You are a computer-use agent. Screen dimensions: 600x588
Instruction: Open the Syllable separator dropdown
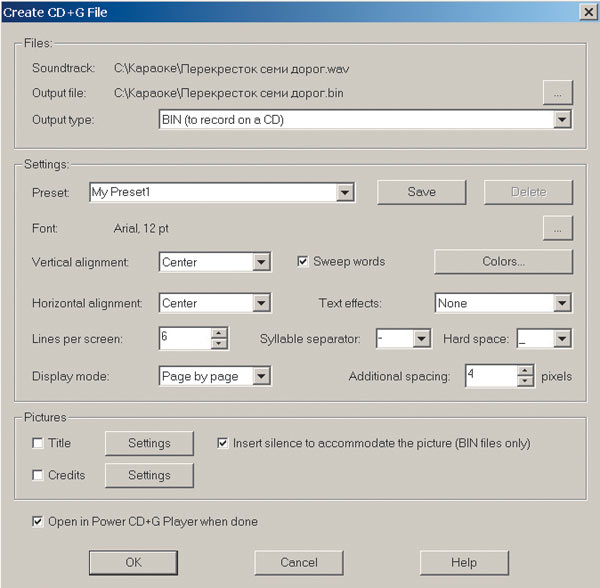421,339
